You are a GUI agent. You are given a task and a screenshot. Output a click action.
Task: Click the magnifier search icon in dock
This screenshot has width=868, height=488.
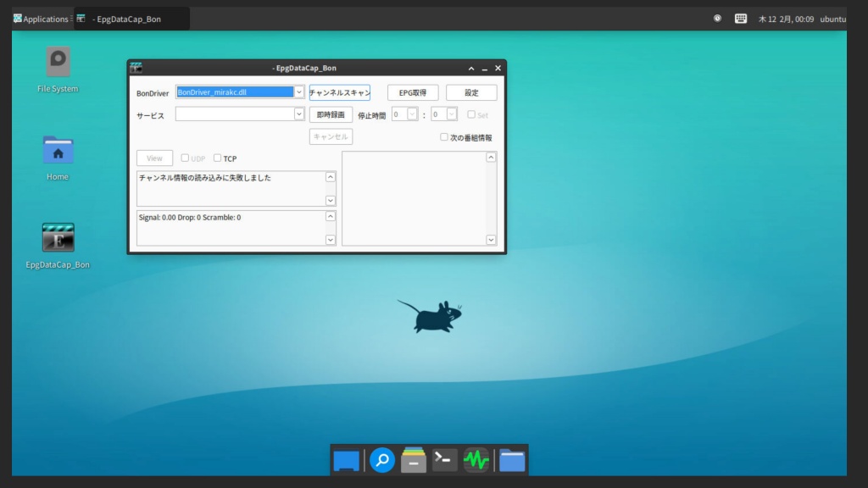[x=382, y=460]
